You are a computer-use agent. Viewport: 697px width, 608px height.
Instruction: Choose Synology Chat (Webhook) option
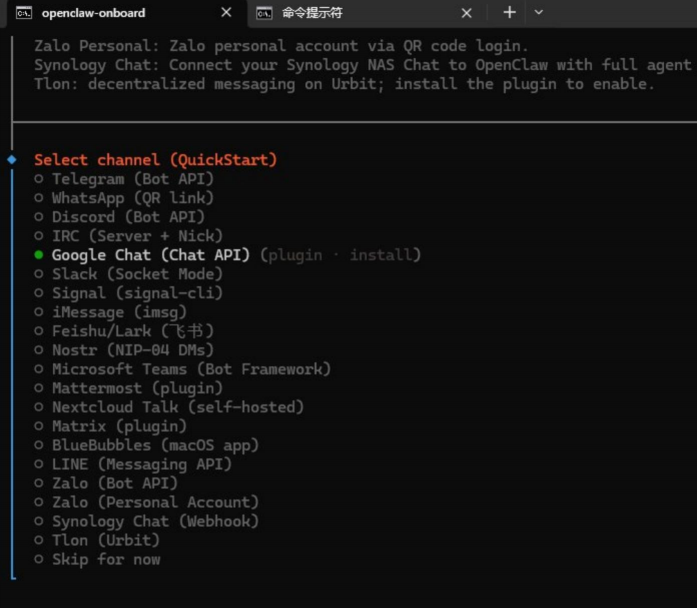[x=155, y=521]
